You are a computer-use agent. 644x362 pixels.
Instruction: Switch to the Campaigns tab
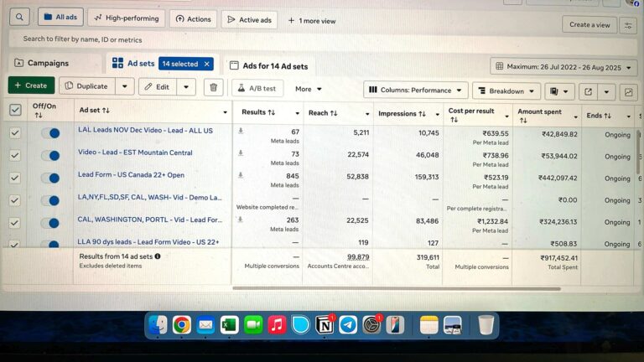pyautogui.click(x=47, y=64)
